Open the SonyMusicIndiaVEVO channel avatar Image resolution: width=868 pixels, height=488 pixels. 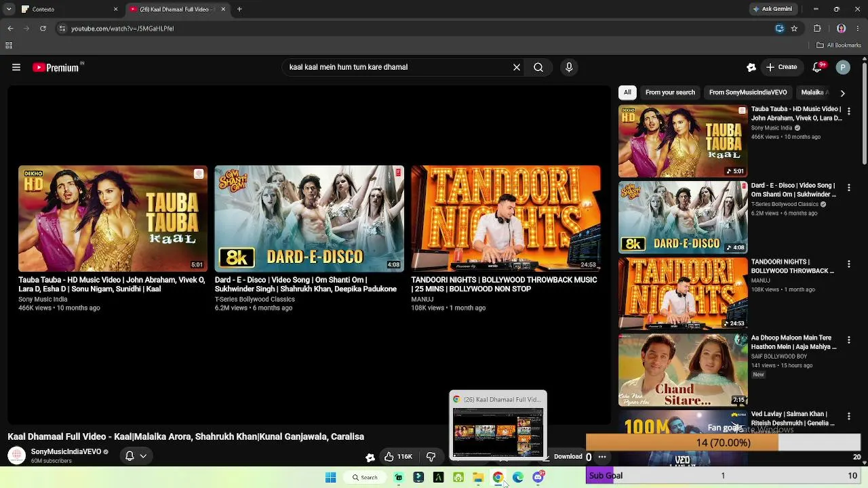point(16,455)
